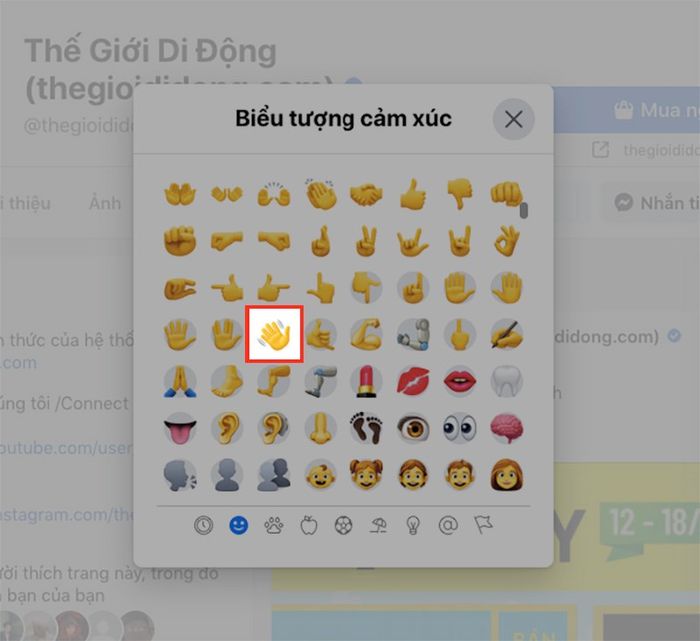Viewport: 700px width, 641px height.
Task: Choose the white tooth emoji
Action: point(506,381)
